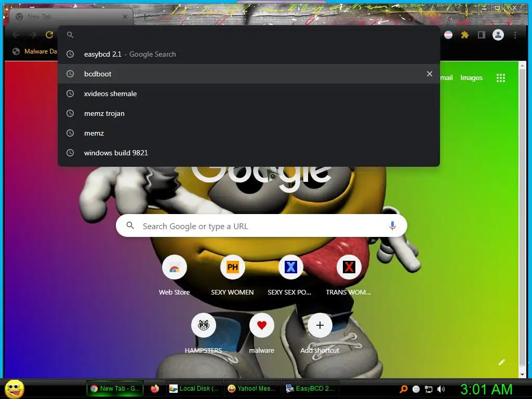Open Yahoo! Messenger taskbar window
532x399 pixels.
[252, 389]
